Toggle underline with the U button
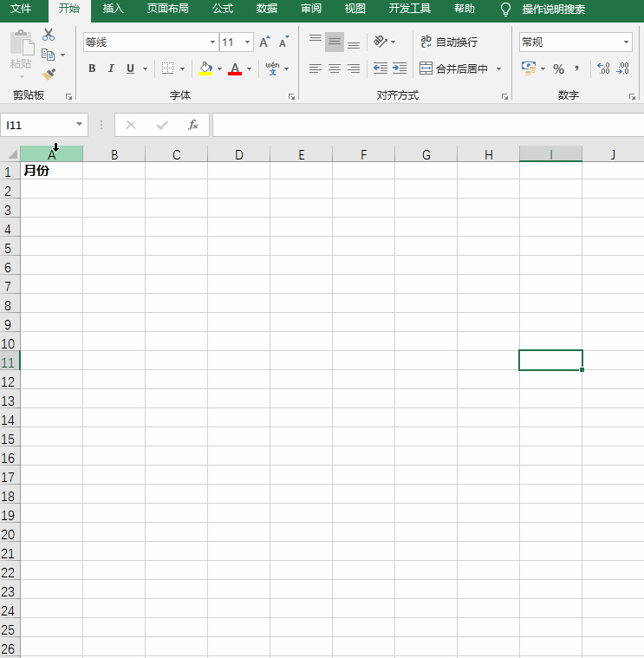This screenshot has width=644, height=658. pos(131,68)
